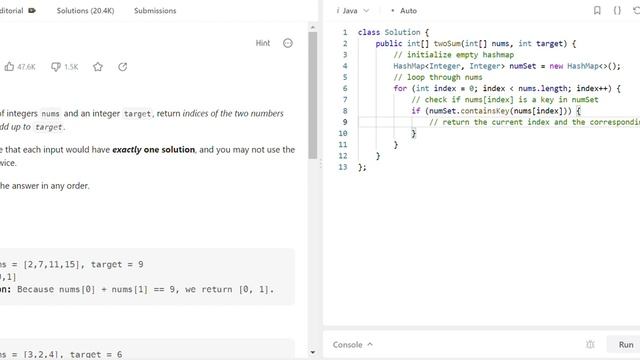The image size is (640, 360).
Task: Click the '// return the current index' comment line
Action: coord(534,122)
